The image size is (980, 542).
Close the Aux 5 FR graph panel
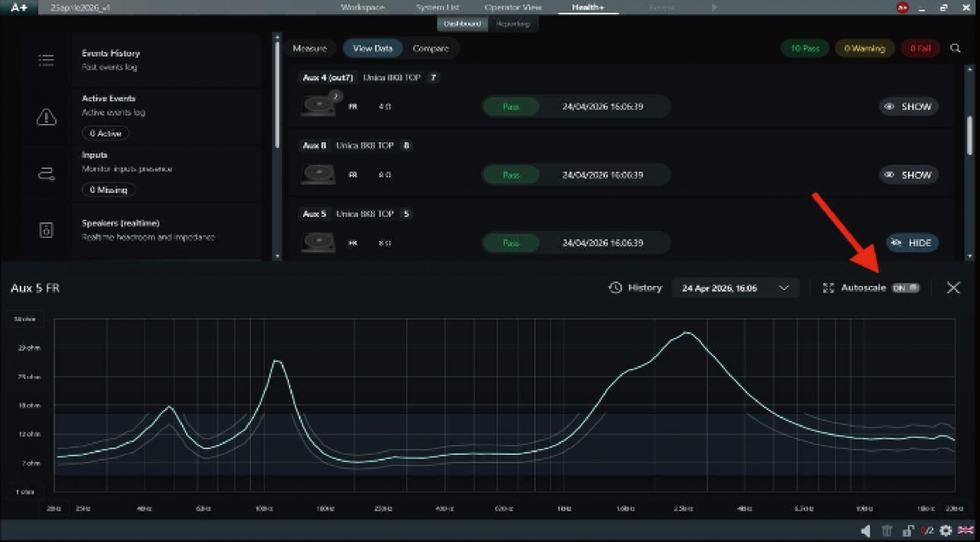point(953,287)
